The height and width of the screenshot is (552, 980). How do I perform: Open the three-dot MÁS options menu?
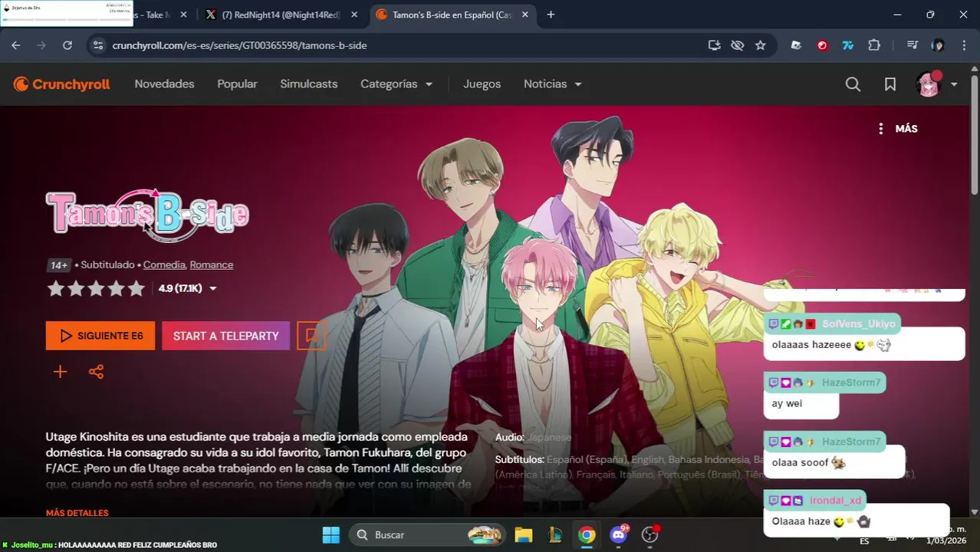point(898,129)
